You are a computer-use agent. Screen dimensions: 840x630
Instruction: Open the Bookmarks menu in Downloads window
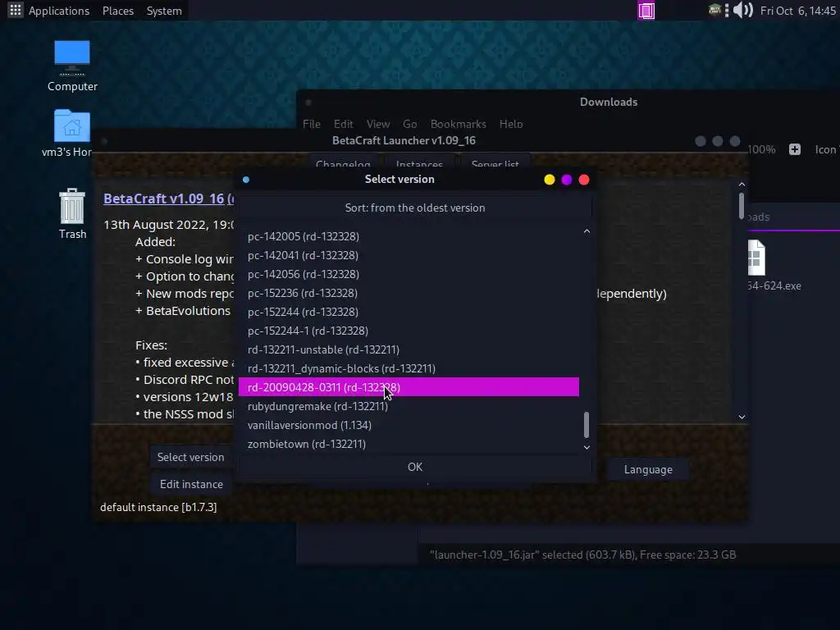(x=458, y=124)
